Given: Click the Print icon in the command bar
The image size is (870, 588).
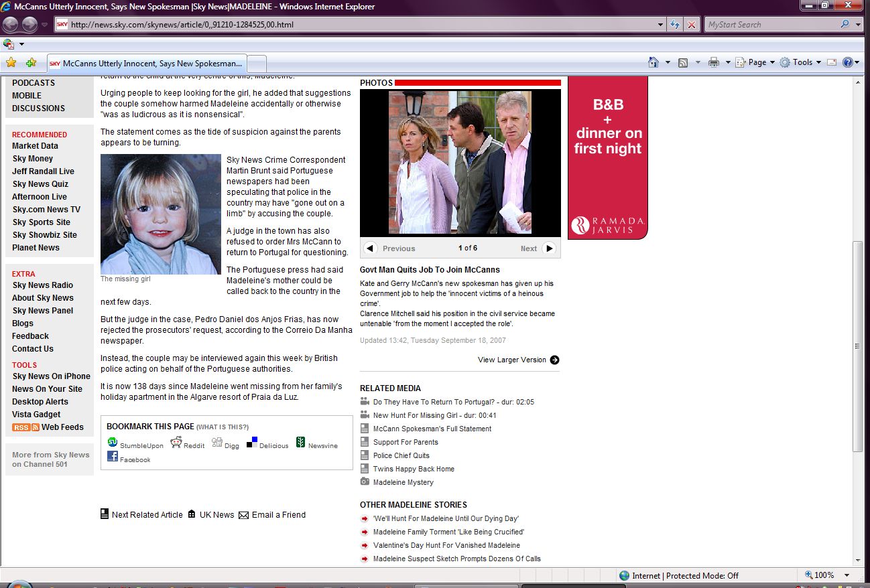Looking at the screenshot, I should click(x=713, y=62).
